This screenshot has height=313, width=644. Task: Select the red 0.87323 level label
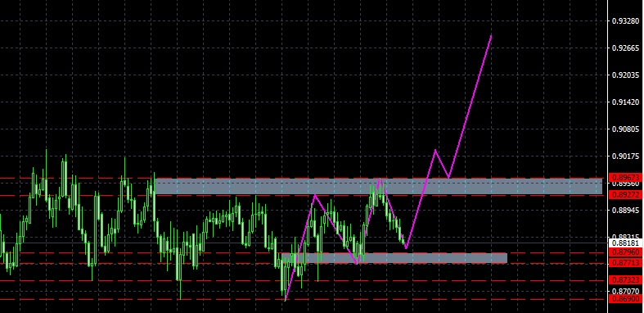(626, 280)
